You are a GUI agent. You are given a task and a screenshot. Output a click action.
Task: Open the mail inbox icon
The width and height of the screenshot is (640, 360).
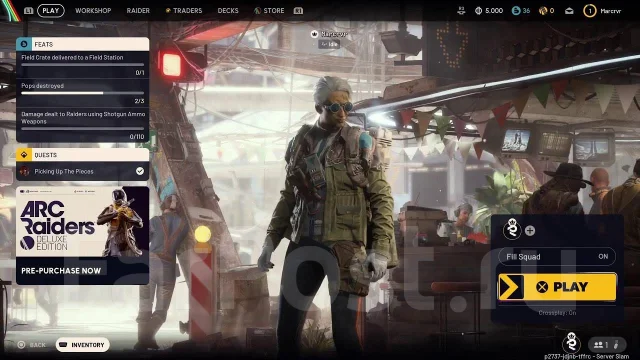569,11
